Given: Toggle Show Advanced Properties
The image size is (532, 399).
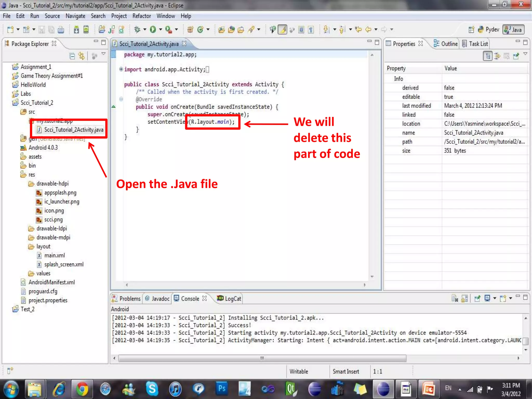Looking at the screenshot, I should click(x=497, y=56).
